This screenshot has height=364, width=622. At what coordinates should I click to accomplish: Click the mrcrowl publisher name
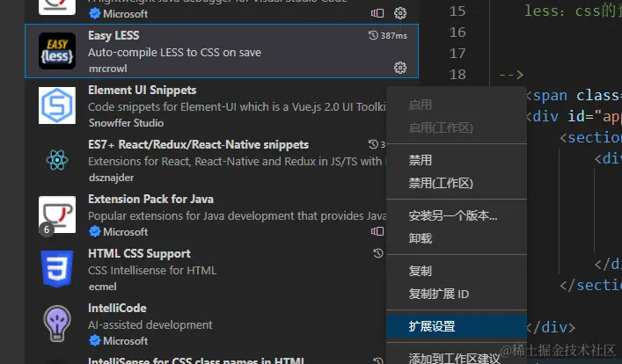[x=108, y=69]
